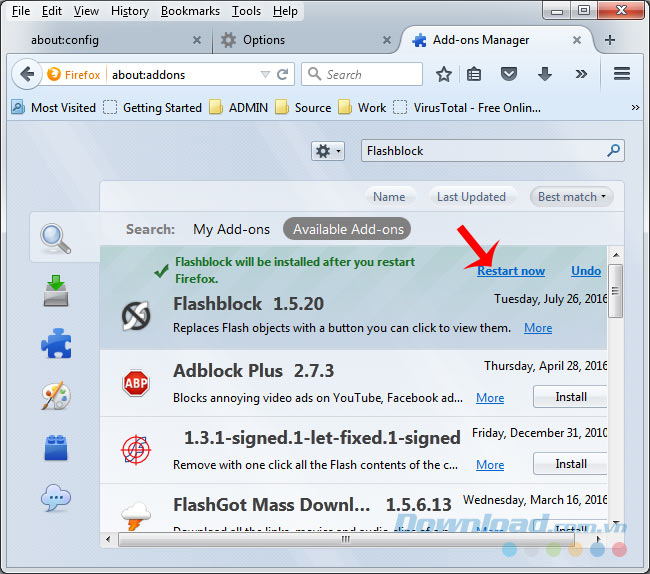Open the Tools menu
This screenshot has height=574, width=650.
coord(246,11)
